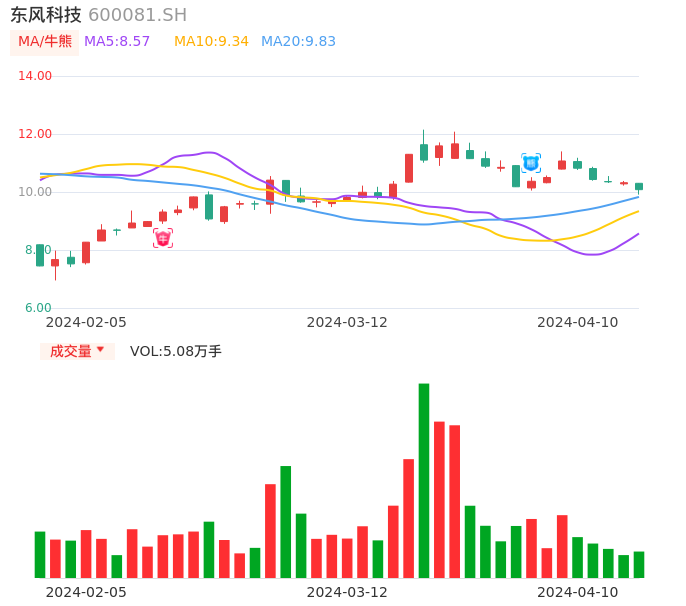Image resolution: width=686 pixels, height=606 pixels.
Task: Click volume chart date label 2024-02-05
Action: (86, 592)
